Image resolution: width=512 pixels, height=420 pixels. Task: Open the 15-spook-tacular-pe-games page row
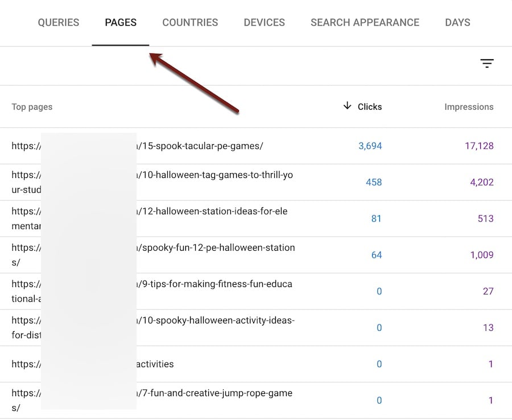[199, 146]
